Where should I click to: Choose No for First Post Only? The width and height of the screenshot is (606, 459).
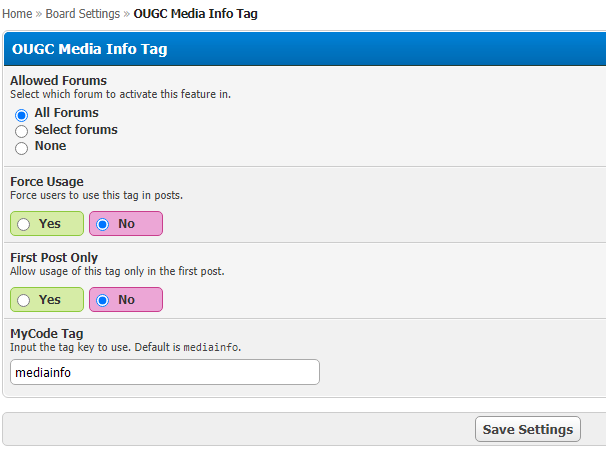103,300
